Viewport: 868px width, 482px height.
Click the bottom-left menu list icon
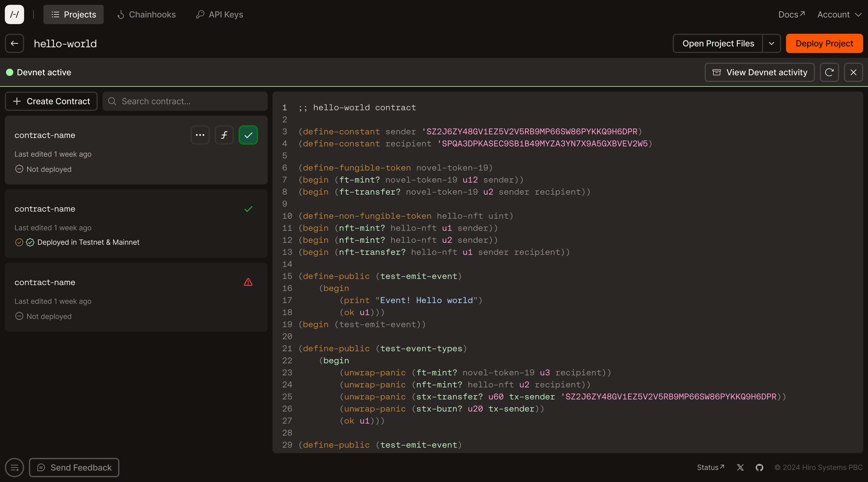(x=14, y=468)
